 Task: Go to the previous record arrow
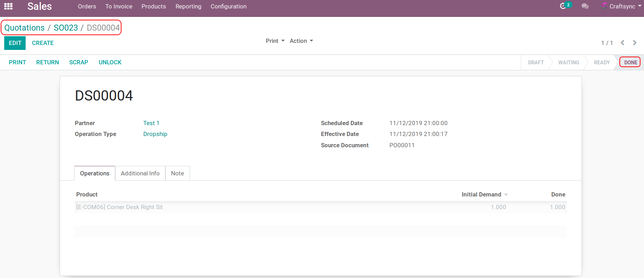(x=622, y=43)
